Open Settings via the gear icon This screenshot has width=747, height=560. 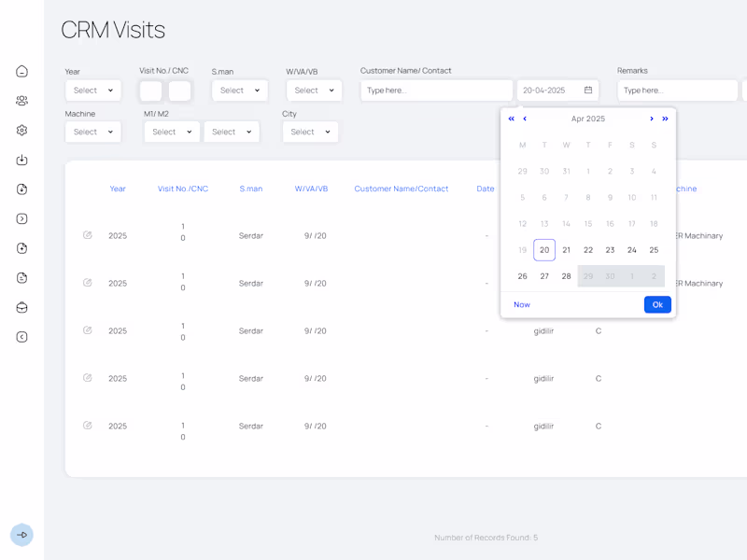[21, 130]
